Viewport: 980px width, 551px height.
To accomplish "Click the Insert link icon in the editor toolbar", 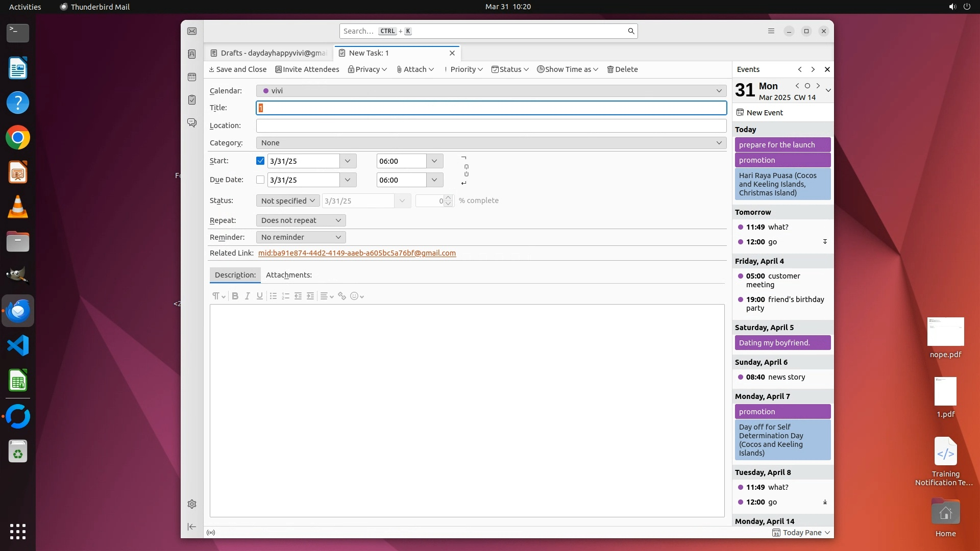I will (x=342, y=296).
